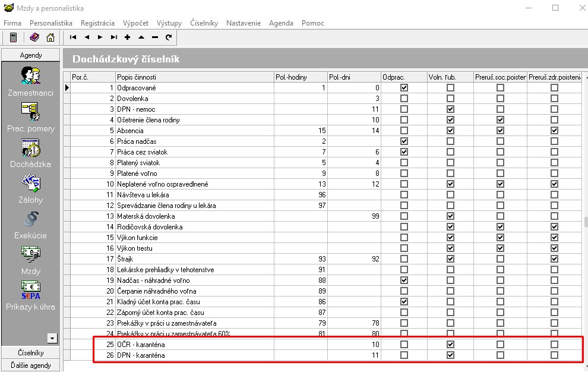
Task: Click the Odprac. column header
Action: pyautogui.click(x=404, y=77)
